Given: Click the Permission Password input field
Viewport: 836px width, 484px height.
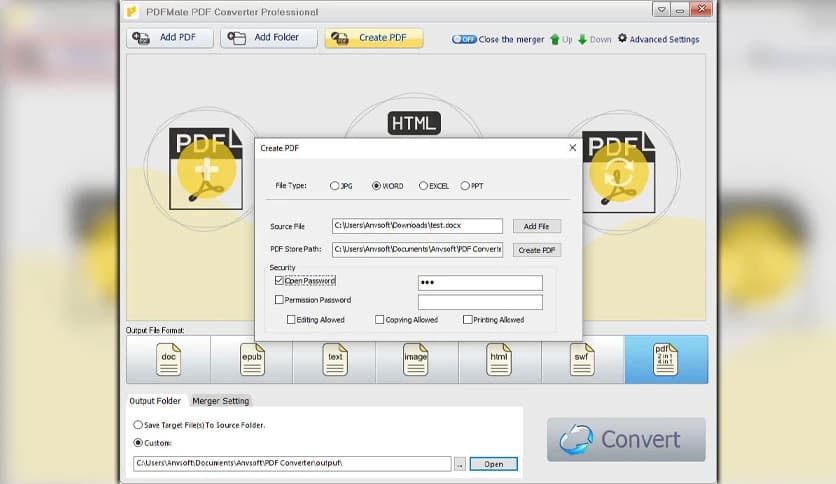Looking at the screenshot, I should coord(480,302).
